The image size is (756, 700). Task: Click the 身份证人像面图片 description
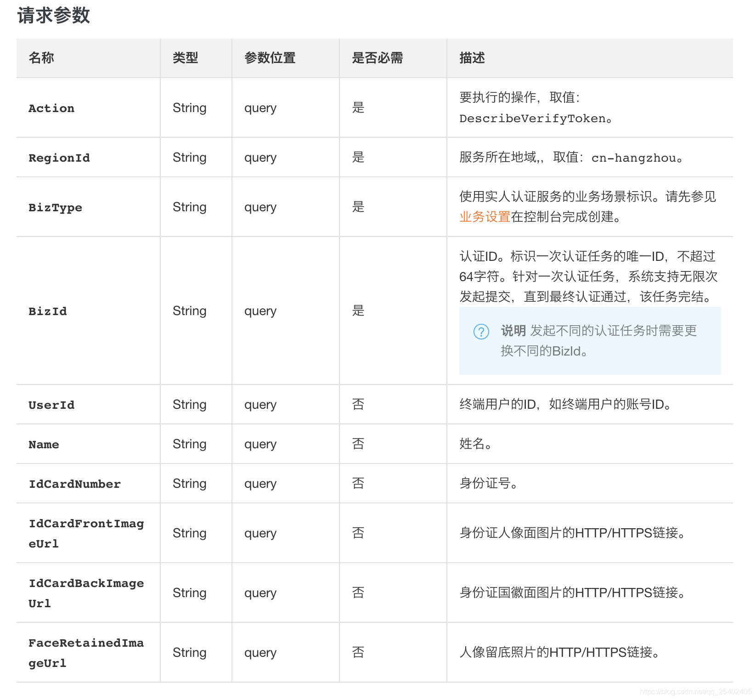click(x=573, y=533)
